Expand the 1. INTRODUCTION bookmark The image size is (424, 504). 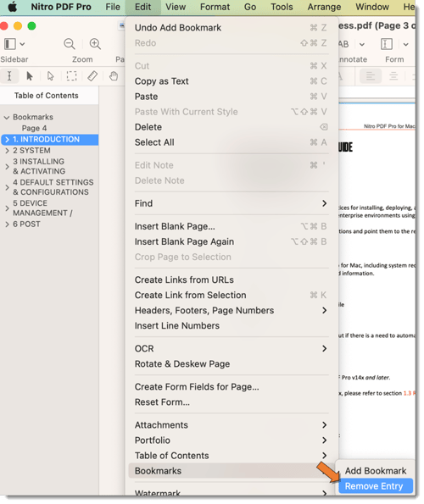point(7,140)
